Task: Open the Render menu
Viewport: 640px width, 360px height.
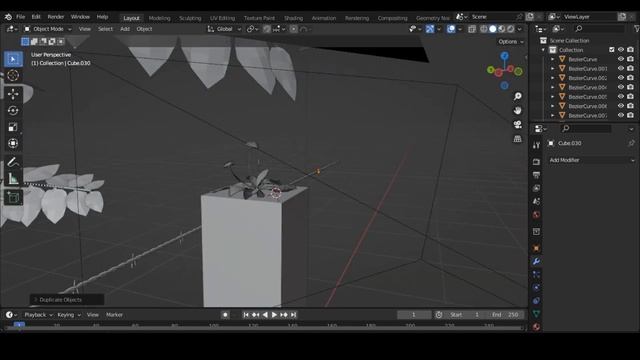Action: [56, 17]
